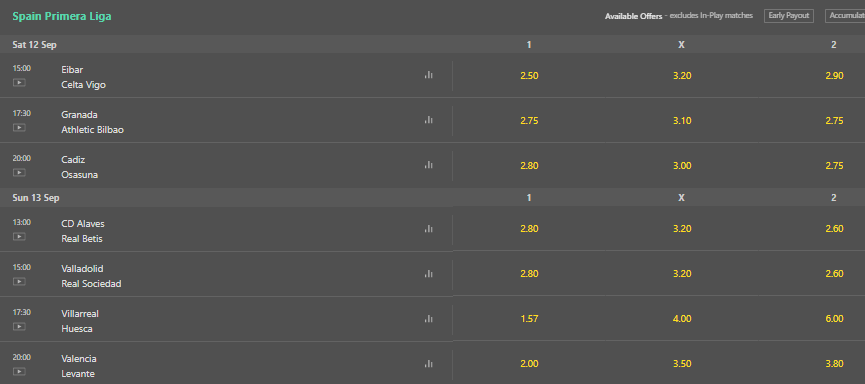Open stats icon for Villarreal vs Huesca

point(429,318)
